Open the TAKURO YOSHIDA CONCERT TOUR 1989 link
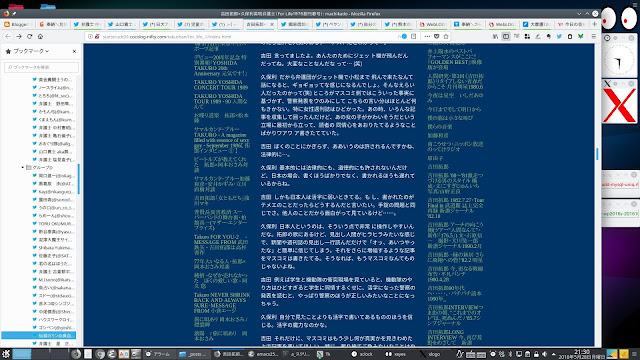640x360 pixels. click(x=221, y=84)
